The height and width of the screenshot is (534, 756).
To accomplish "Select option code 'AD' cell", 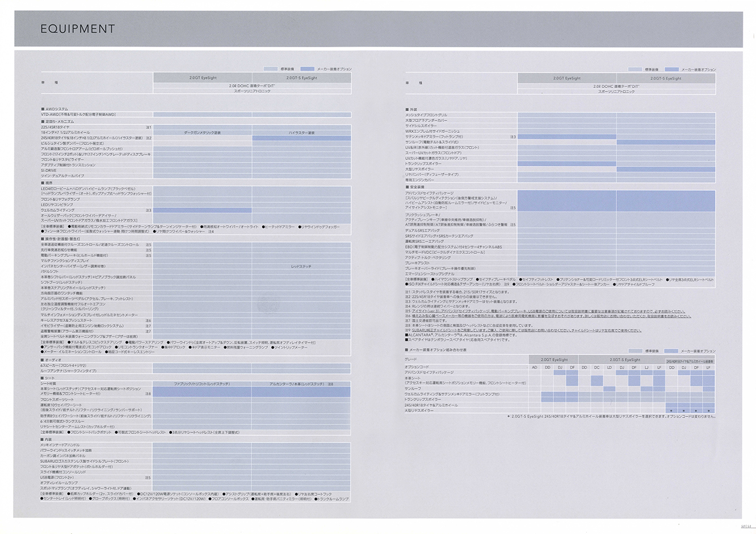I will coord(534,367).
